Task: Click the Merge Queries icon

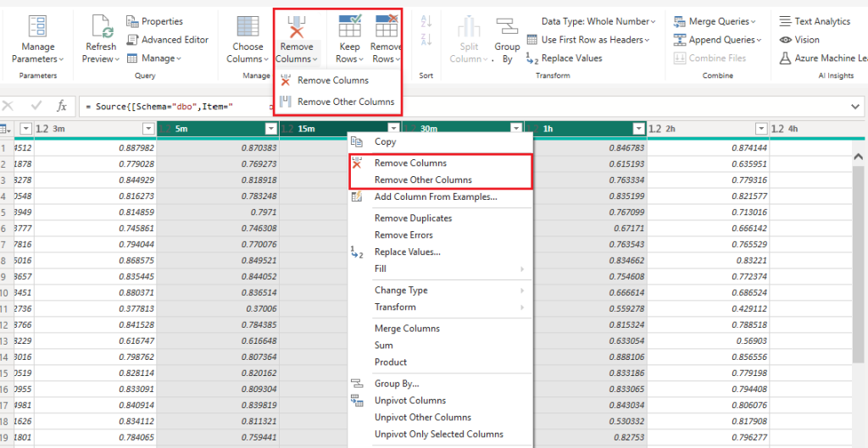Action: (679, 21)
